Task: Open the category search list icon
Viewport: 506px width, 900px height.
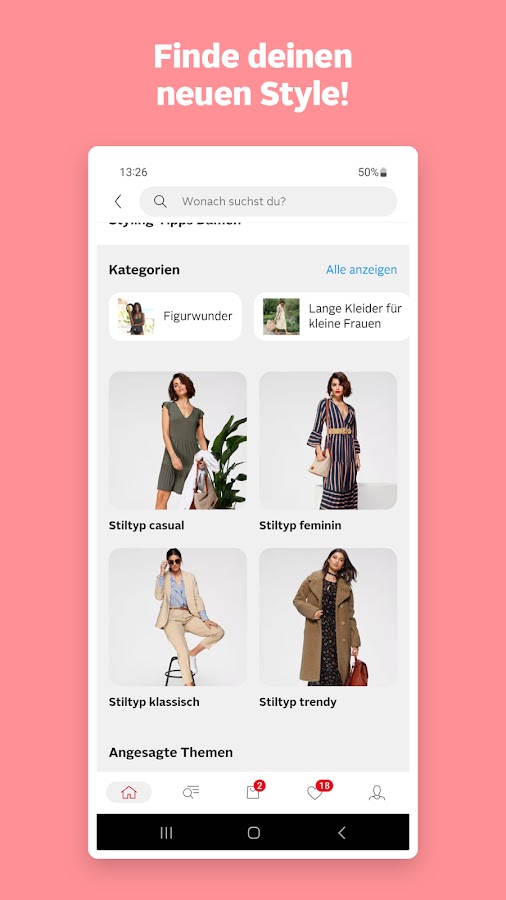Action: pyautogui.click(x=191, y=793)
